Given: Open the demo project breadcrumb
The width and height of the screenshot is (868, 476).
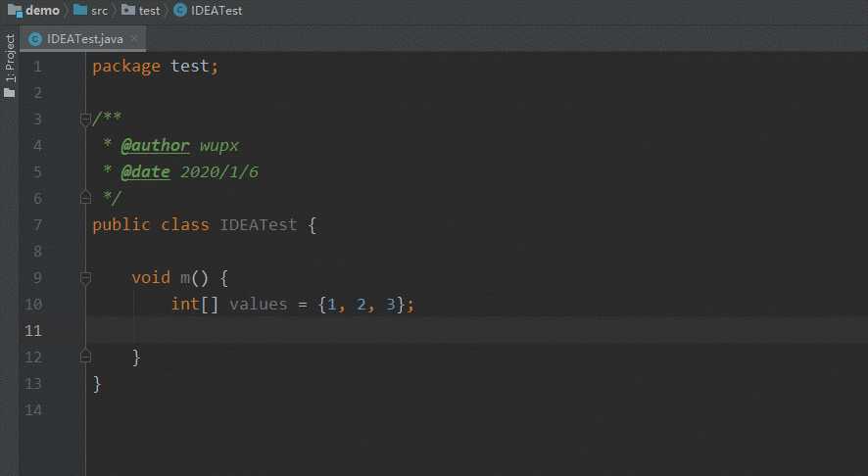Looking at the screenshot, I should point(33,11).
